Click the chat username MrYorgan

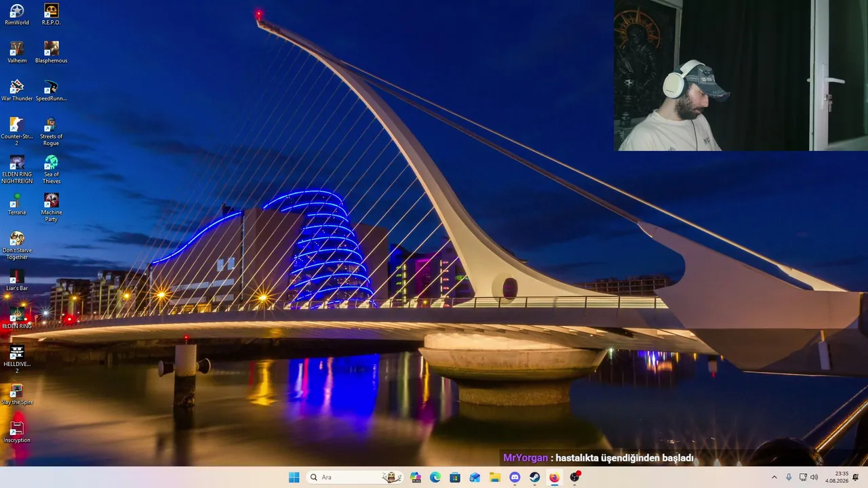525,458
